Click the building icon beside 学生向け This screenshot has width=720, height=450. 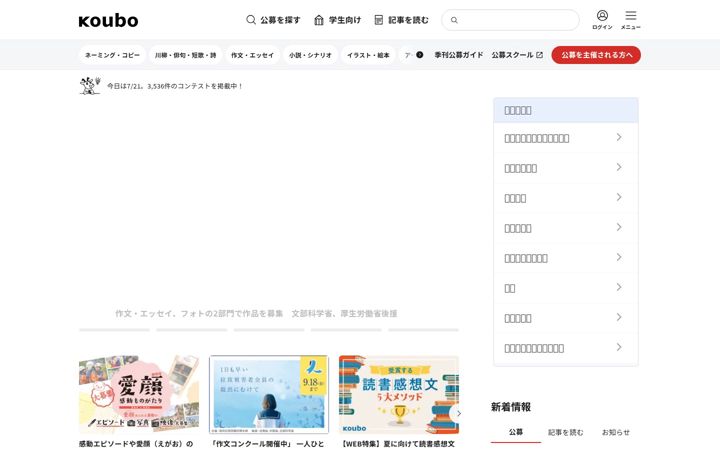point(319,20)
